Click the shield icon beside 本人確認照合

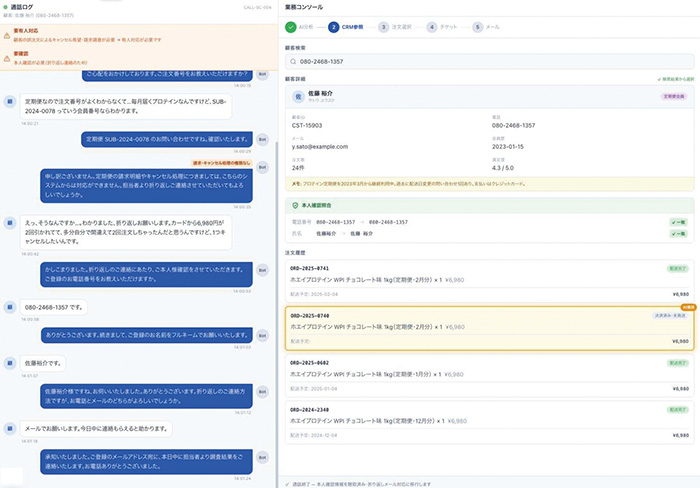(x=292, y=205)
